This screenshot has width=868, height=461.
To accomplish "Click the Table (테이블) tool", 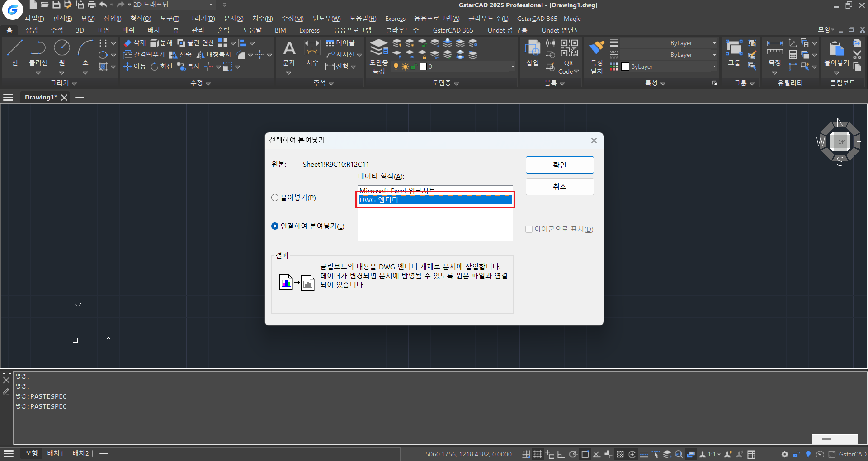I will coord(340,43).
